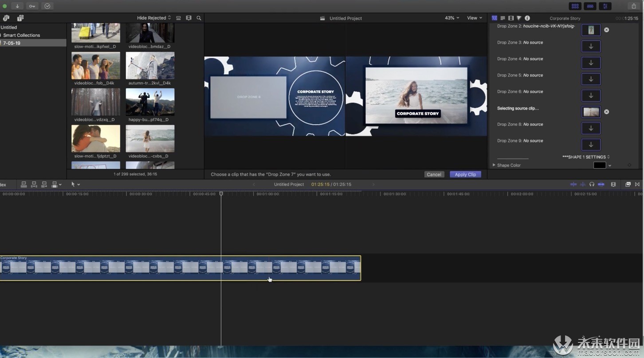Select the happy-bu...pf74q clip thumbnail
This screenshot has height=358, width=644.
click(x=150, y=102)
